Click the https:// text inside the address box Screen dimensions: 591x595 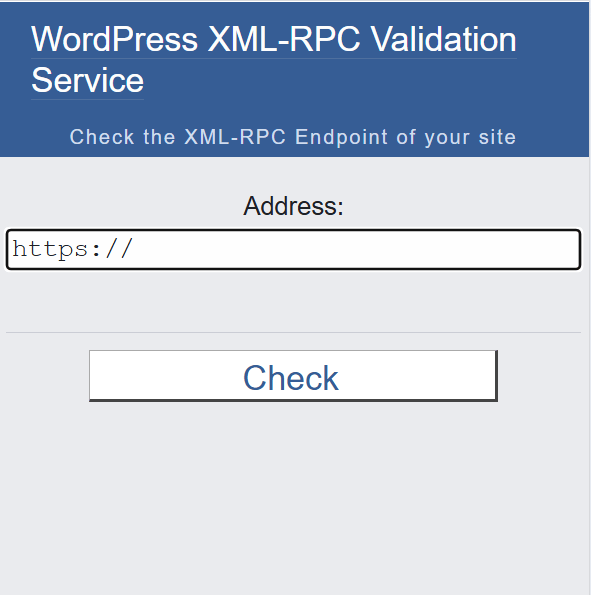[x=72, y=249]
